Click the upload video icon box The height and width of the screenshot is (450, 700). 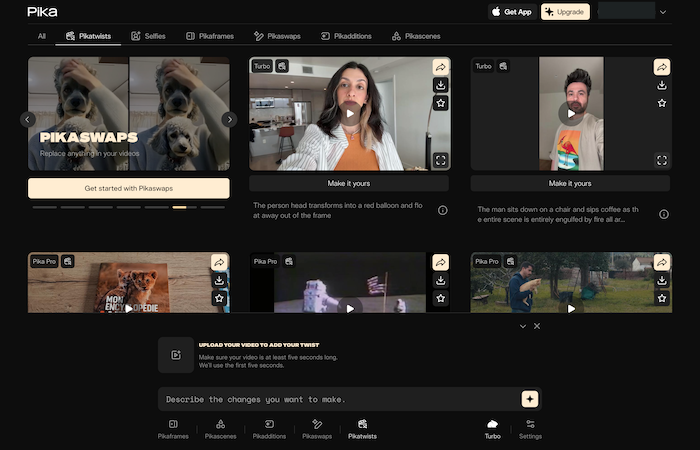175,354
